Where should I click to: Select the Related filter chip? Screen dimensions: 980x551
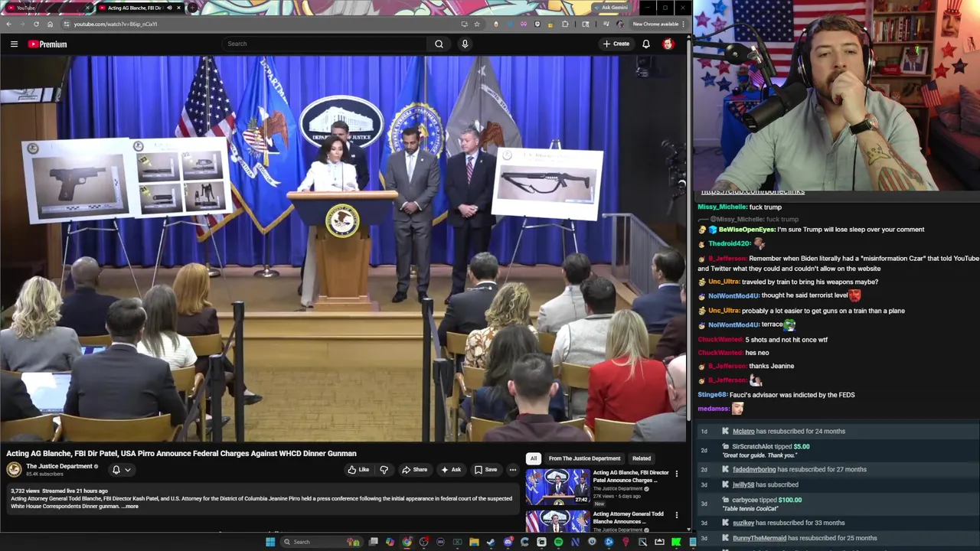[x=642, y=458]
